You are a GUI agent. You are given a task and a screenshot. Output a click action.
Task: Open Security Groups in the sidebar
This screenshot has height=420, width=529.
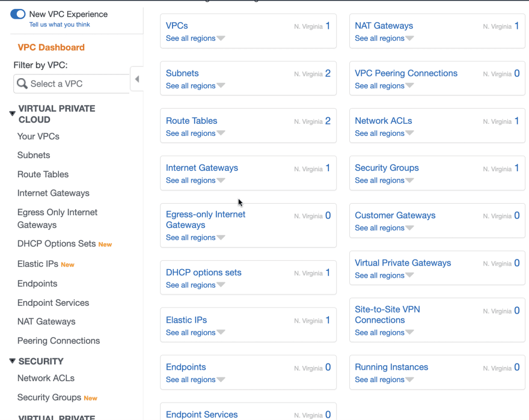point(49,397)
